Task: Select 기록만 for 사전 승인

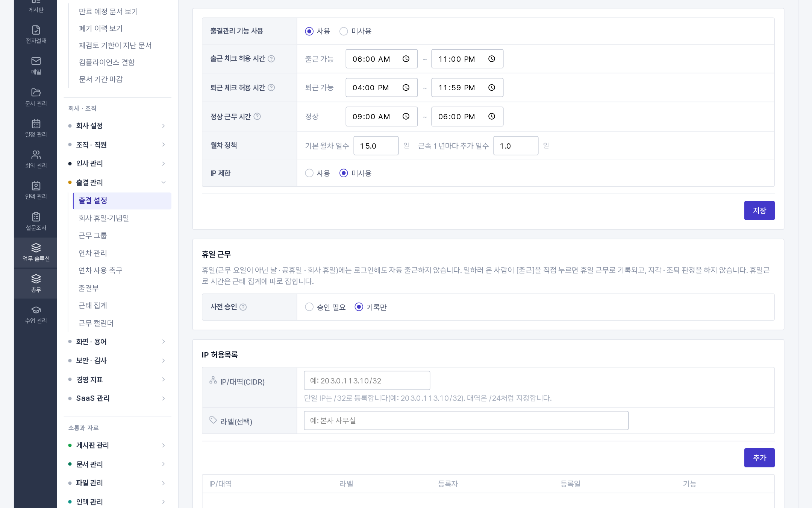Action: click(359, 307)
